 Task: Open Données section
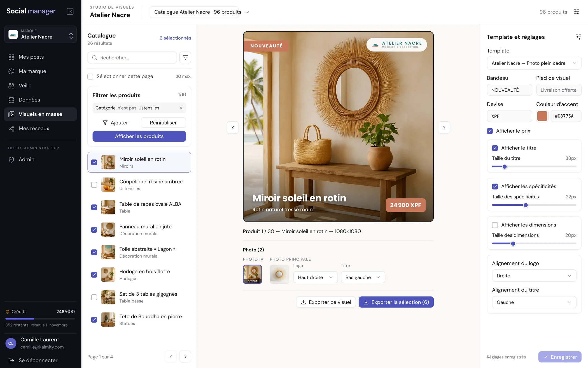[40, 100]
